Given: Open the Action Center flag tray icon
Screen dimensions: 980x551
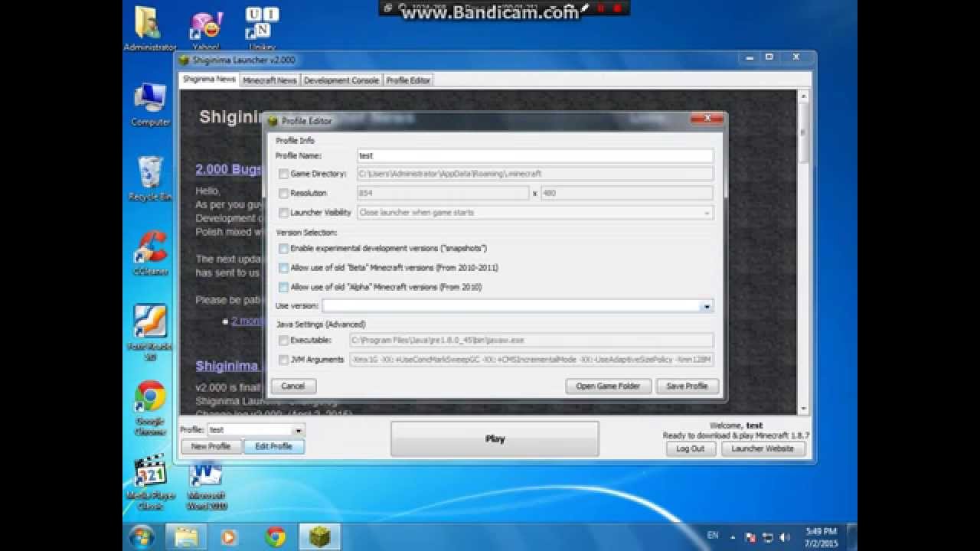Looking at the screenshot, I should click(750, 536).
